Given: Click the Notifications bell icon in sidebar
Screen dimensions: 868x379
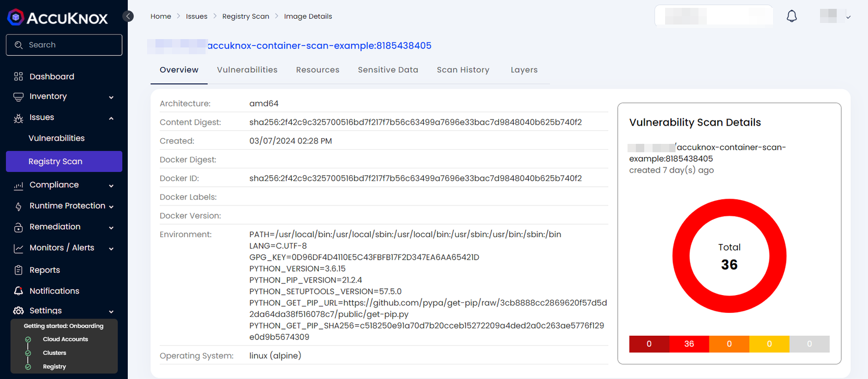Looking at the screenshot, I should 18,291.
